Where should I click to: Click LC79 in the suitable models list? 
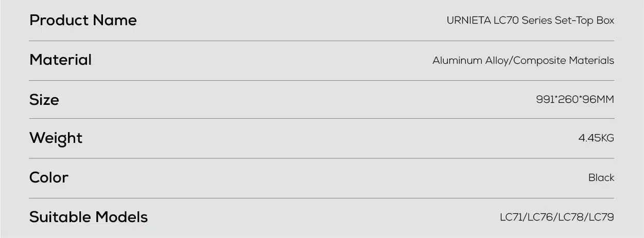[x=601, y=217]
